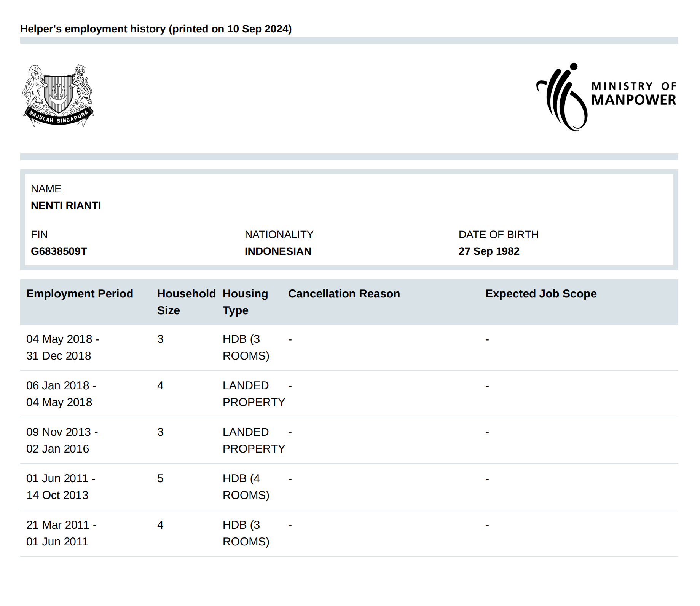Select the 06 Jan 2018 - 04 May 2018 period
Viewport: 700px width, 606px height.
(61, 394)
